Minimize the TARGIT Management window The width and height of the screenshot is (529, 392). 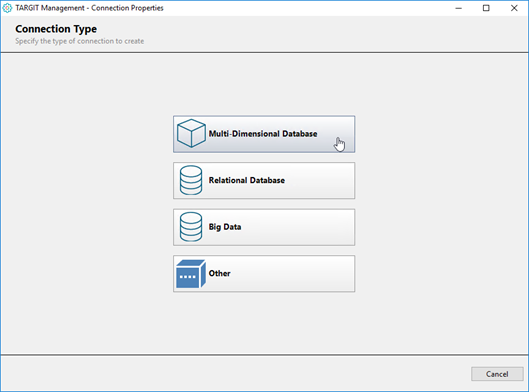458,8
